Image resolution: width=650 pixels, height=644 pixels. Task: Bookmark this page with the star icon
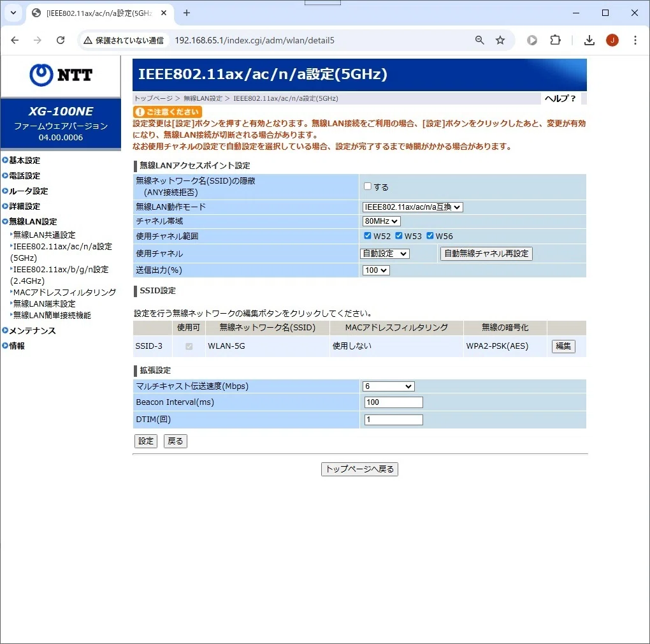click(x=500, y=40)
